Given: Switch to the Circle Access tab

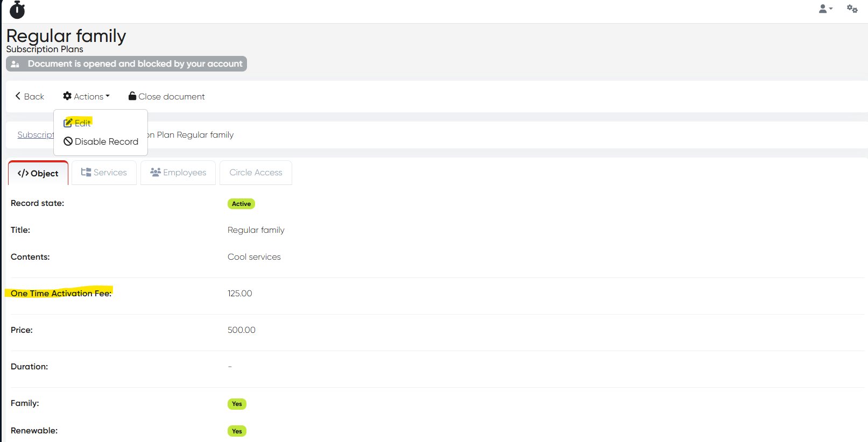Looking at the screenshot, I should [256, 173].
